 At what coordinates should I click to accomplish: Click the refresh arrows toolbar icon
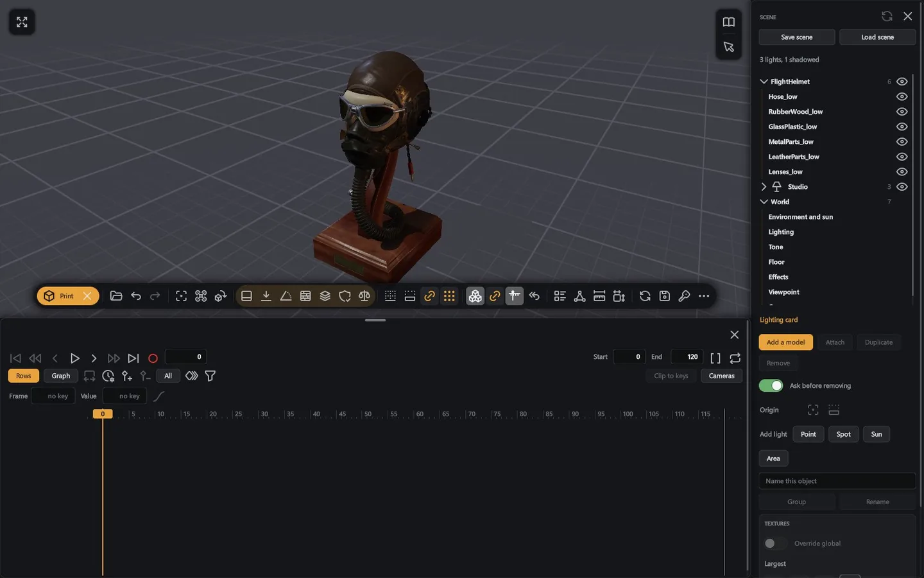[645, 296]
